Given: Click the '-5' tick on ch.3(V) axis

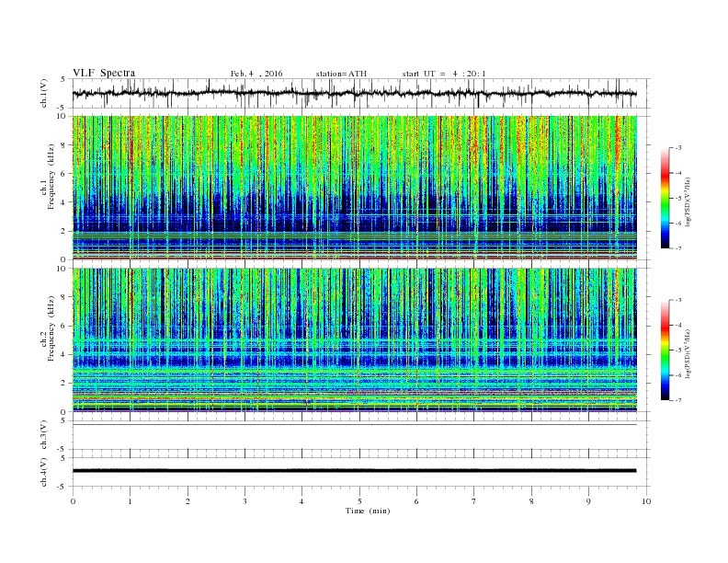Looking at the screenshot, I should point(63,449).
